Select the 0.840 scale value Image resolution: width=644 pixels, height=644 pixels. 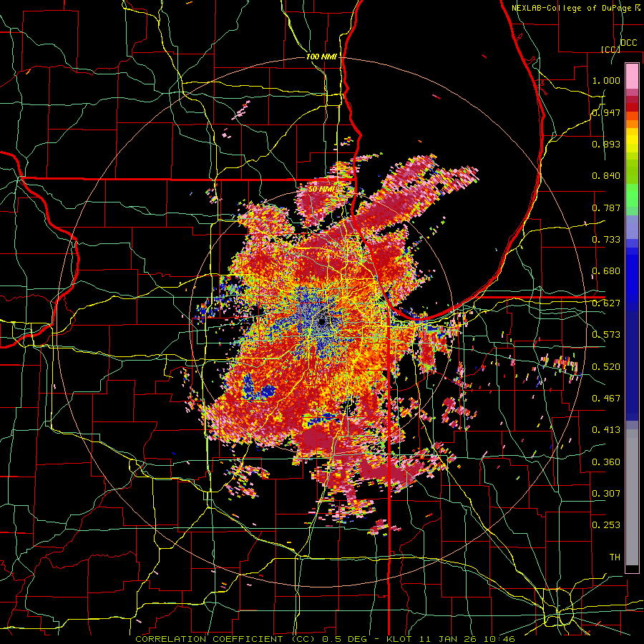(606, 176)
